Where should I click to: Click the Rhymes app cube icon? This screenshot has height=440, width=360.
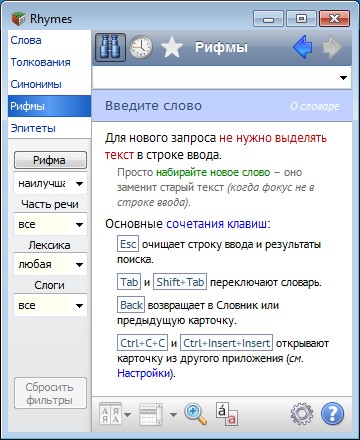pyautogui.click(x=18, y=19)
